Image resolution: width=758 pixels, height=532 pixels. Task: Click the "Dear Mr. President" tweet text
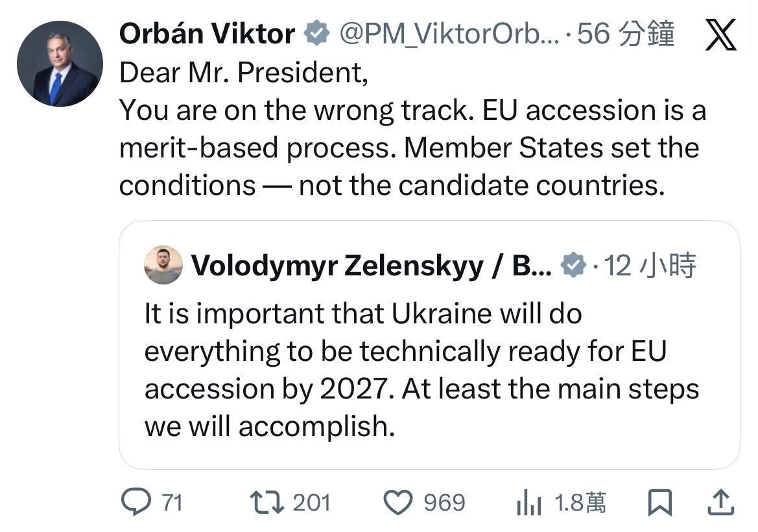pos(244,73)
